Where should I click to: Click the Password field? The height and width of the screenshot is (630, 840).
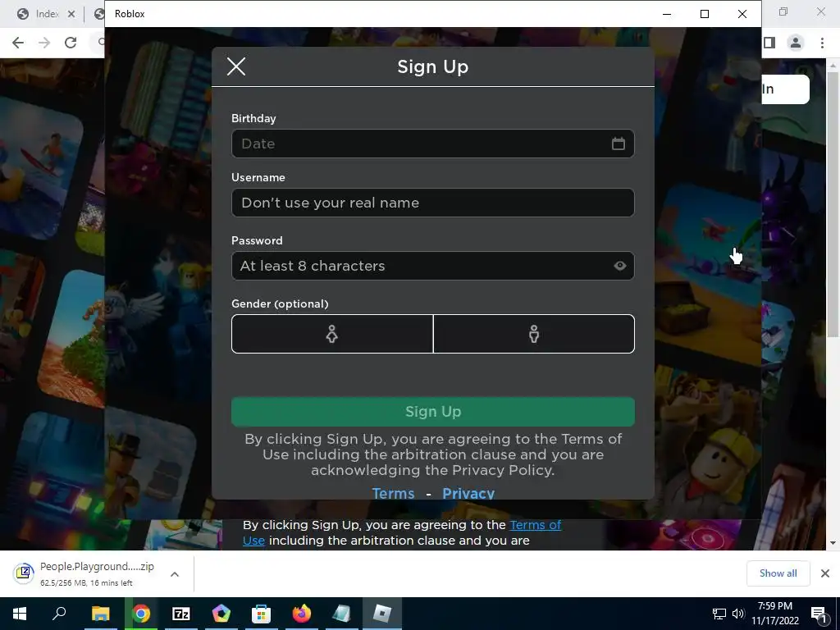coord(433,266)
